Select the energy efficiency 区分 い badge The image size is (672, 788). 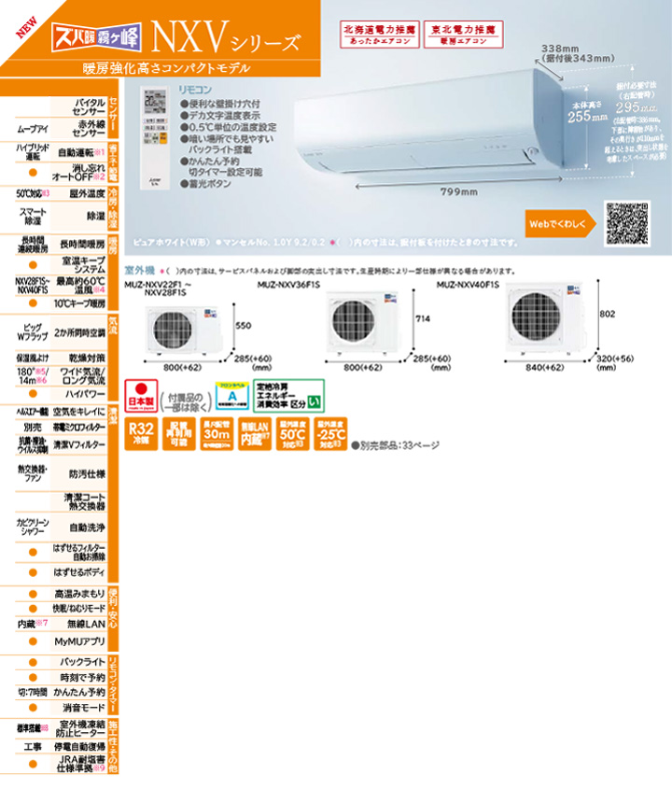(x=288, y=396)
